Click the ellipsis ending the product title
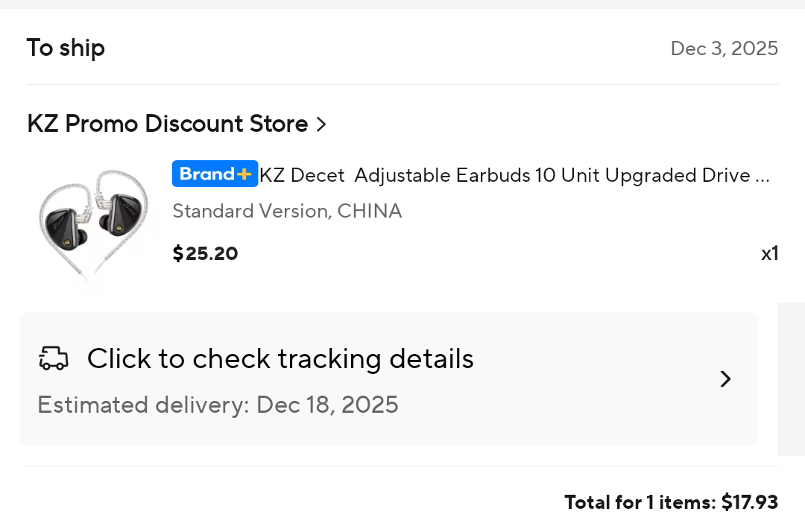The height and width of the screenshot is (532, 805). 762,177
